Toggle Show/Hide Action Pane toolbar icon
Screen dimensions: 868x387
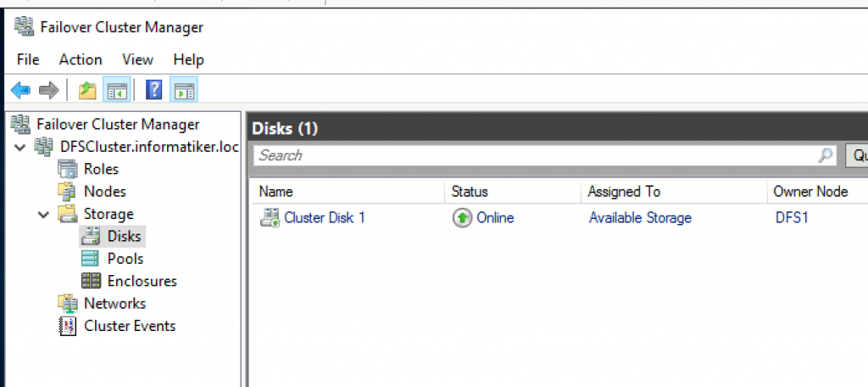[x=184, y=90]
